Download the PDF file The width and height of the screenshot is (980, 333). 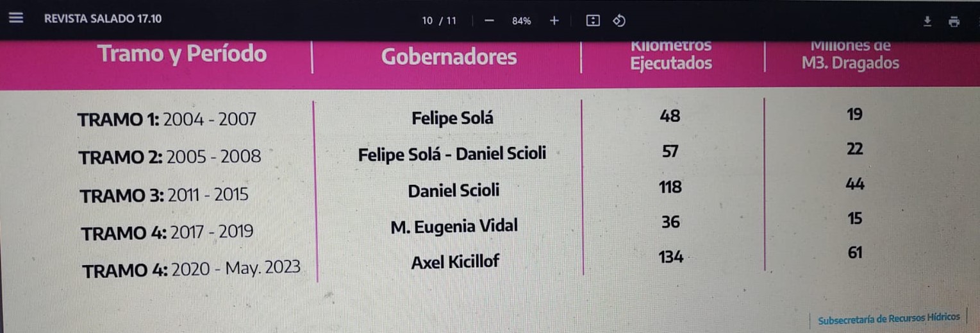[x=927, y=22]
